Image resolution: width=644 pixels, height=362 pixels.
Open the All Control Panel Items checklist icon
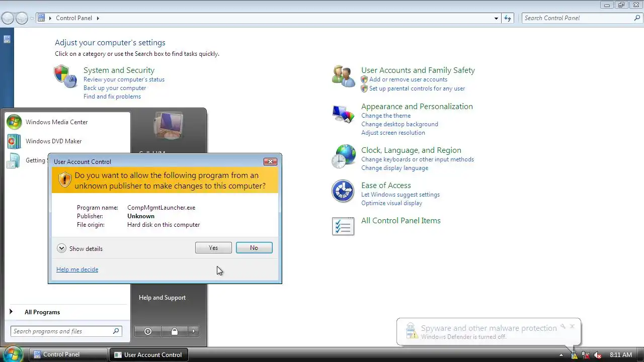pos(343,226)
